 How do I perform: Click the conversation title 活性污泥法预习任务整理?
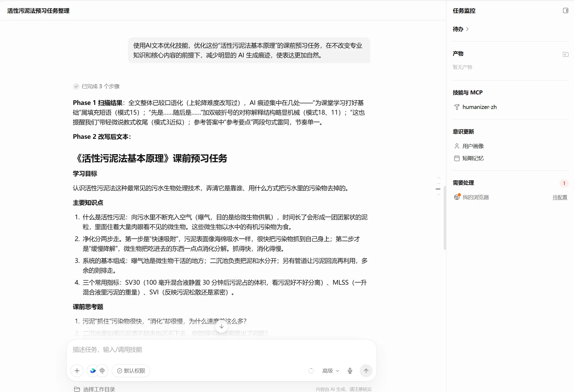point(38,11)
